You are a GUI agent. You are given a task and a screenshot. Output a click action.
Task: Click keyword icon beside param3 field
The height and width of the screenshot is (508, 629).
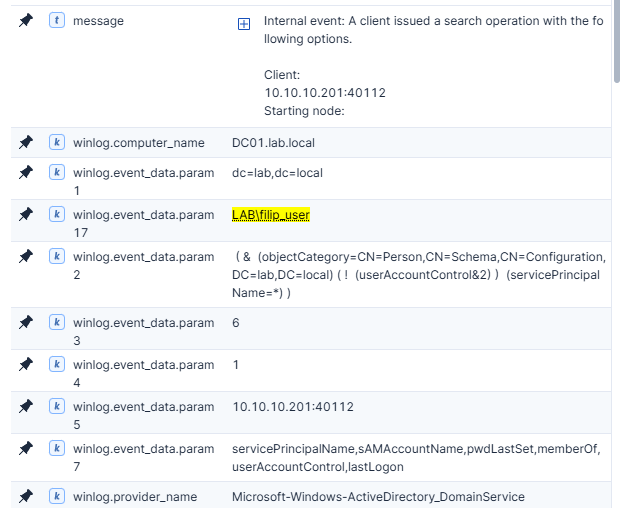click(57, 322)
